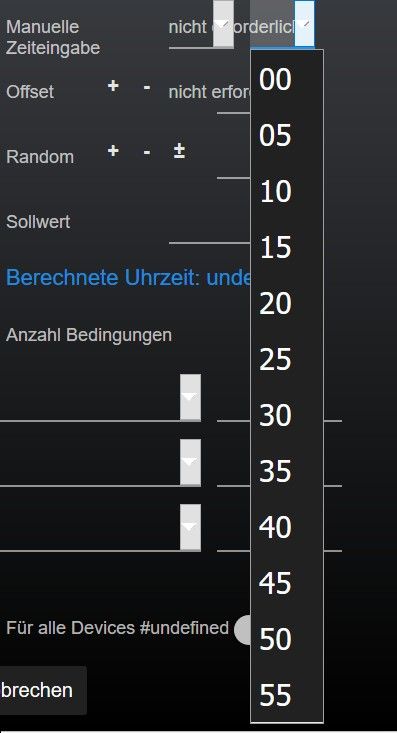The height and width of the screenshot is (733, 397).
Task: Expand first condition dropdown under Anzahl Bedingungen
Action: click(190, 397)
